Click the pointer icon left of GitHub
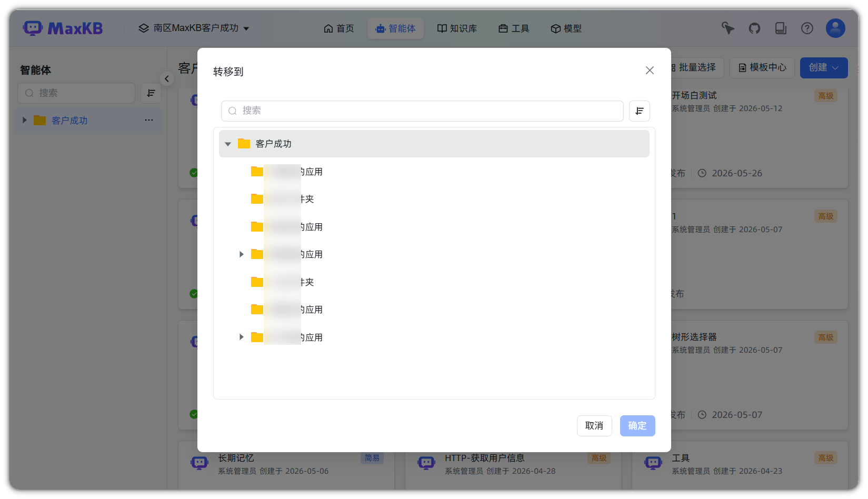 (x=728, y=28)
